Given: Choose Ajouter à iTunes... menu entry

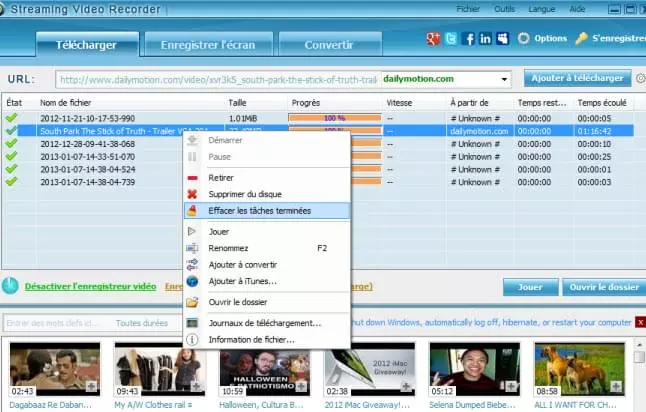Looking at the screenshot, I should (x=267, y=281).
